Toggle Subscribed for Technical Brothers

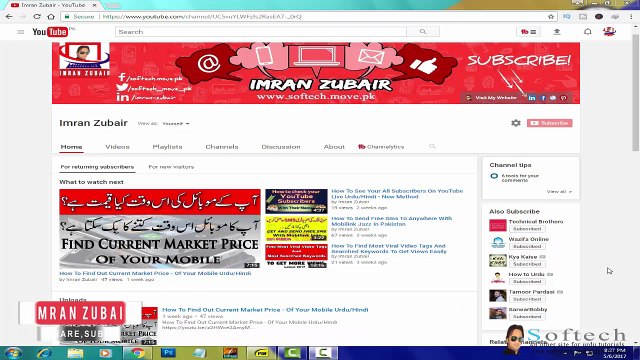point(527,229)
